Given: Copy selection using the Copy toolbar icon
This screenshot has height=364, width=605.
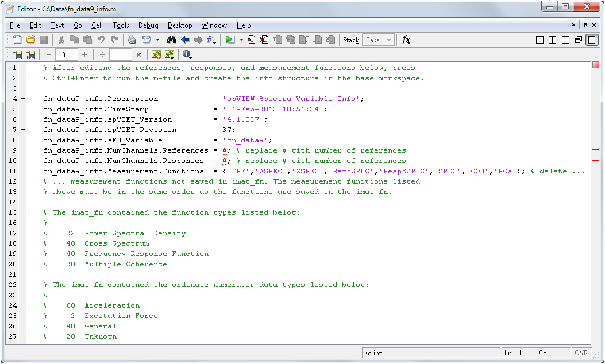Looking at the screenshot, I should point(75,40).
